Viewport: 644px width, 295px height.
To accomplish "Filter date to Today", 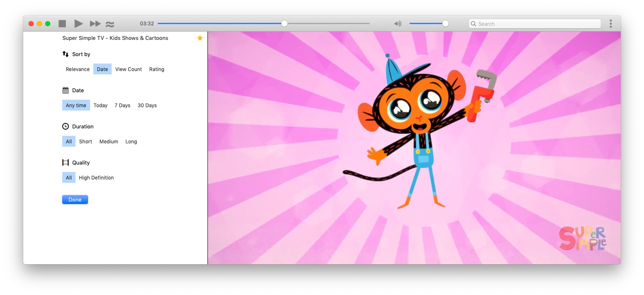I will 100,106.
